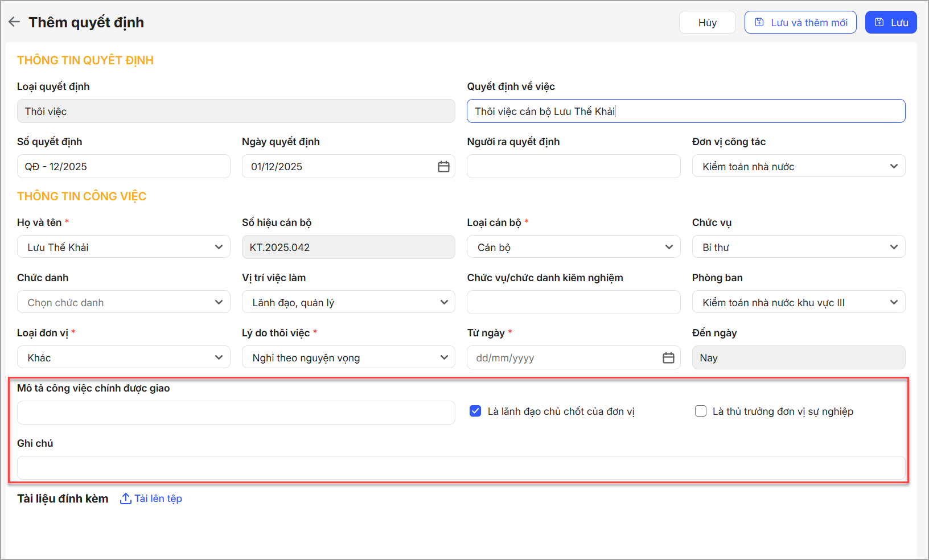Click the Số quyết định input field
The height and width of the screenshot is (560, 929).
pyautogui.click(x=124, y=167)
